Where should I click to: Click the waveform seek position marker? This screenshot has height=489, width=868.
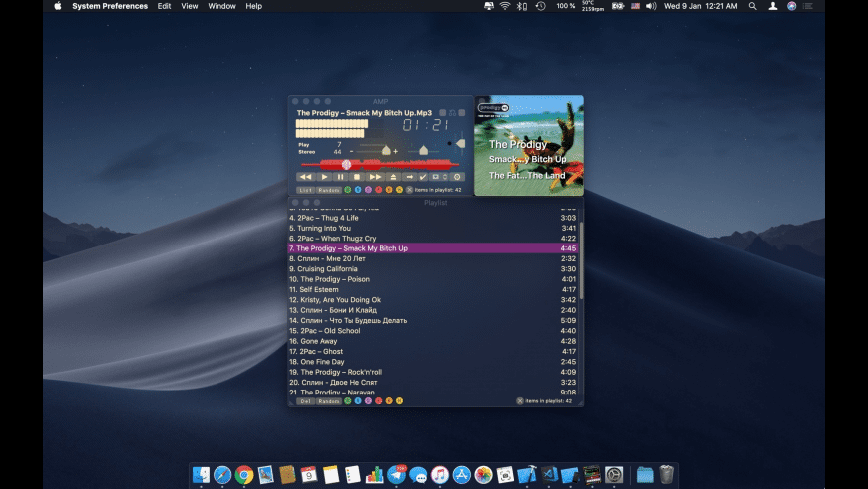(x=346, y=164)
